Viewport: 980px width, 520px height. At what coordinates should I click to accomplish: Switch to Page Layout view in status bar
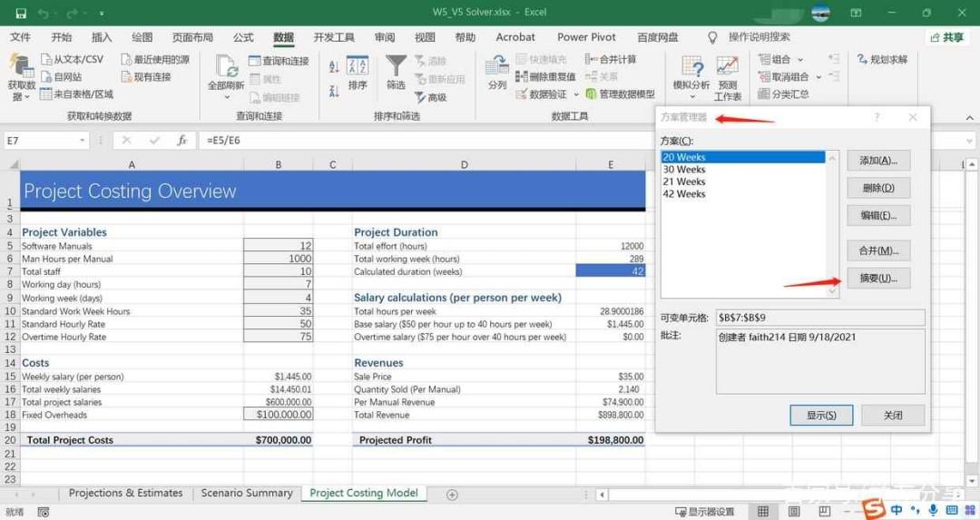794,511
